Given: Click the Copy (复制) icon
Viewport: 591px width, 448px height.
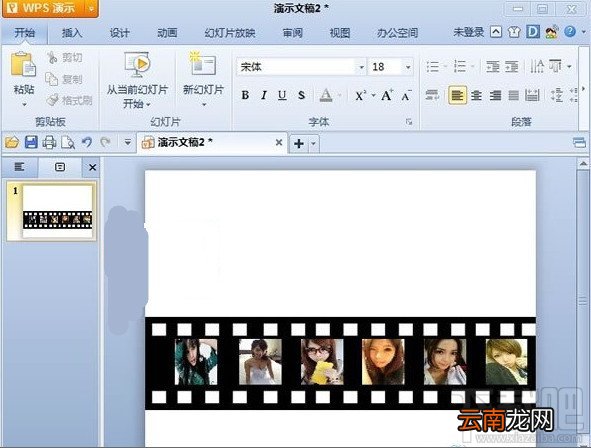Looking at the screenshot, I should coord(52,79).
